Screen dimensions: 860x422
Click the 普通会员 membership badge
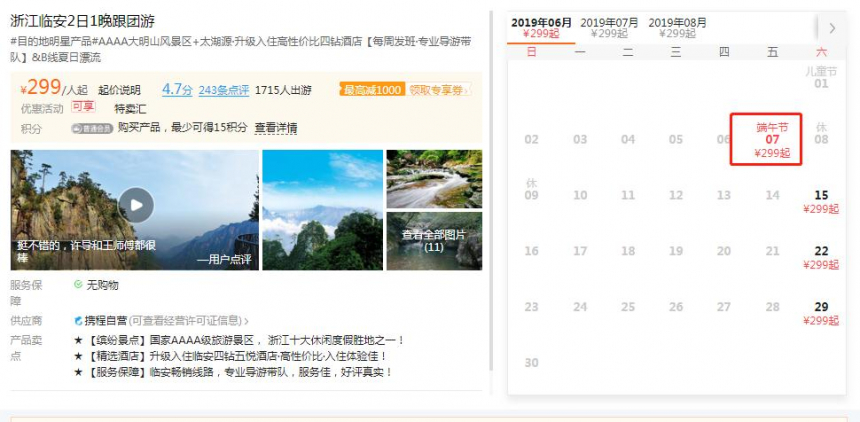(92, 128)
